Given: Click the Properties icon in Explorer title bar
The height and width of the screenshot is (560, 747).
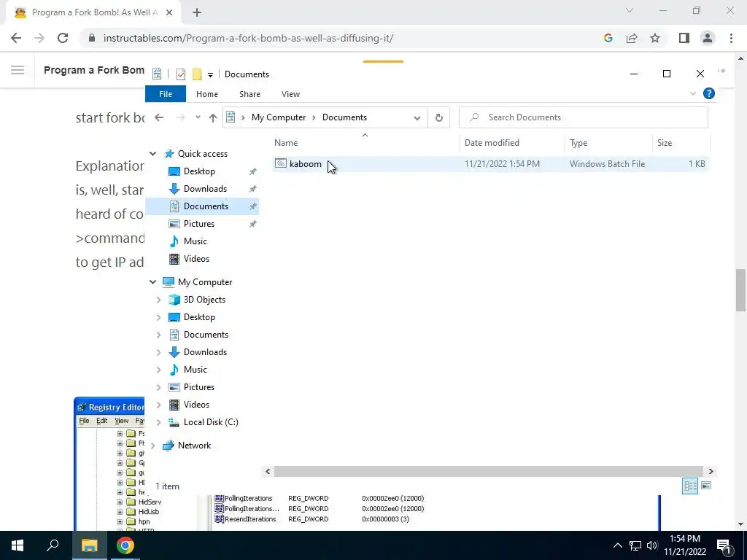Looking at the screenshot, I should [181, 74].
